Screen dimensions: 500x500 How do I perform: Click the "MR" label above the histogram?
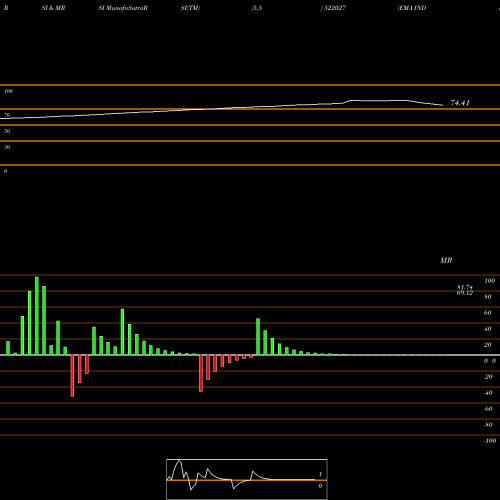coord(446,260)
